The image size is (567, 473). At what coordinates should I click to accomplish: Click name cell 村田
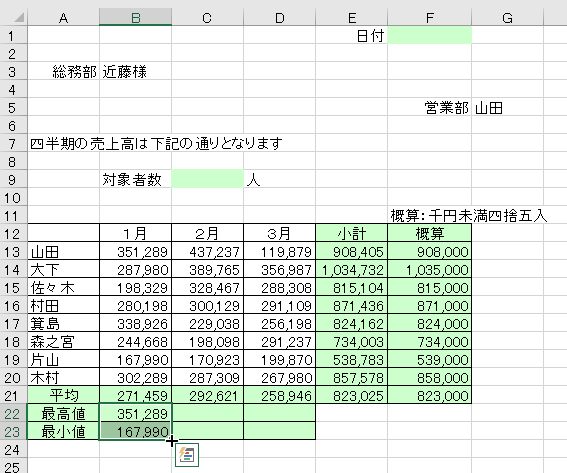pyautogui.click(x=64, y=306)
